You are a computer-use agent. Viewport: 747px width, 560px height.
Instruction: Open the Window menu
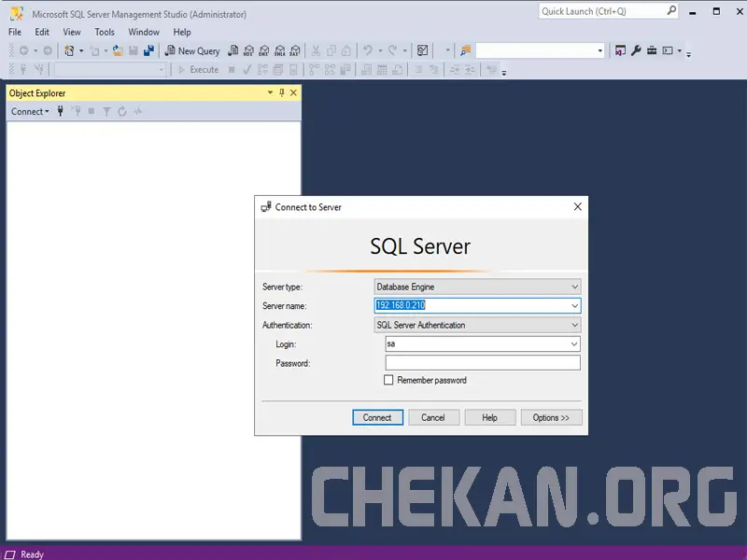pyautogui.click(x=144, y=32)
